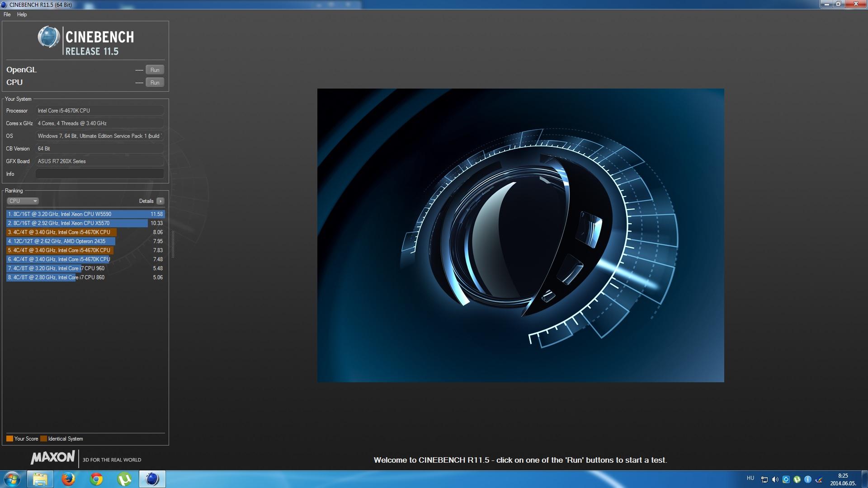Click the blue info tray icon
Screen dimensions: 868x488
tap(808, 479)
